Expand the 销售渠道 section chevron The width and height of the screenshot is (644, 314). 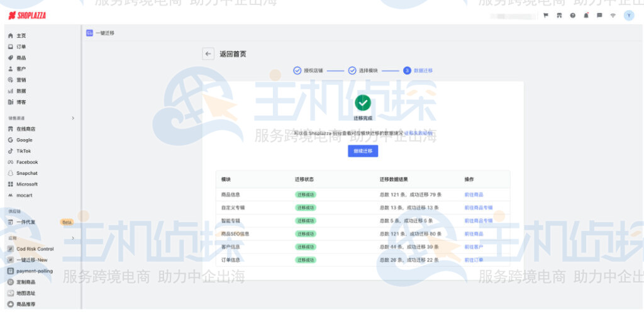73,118
